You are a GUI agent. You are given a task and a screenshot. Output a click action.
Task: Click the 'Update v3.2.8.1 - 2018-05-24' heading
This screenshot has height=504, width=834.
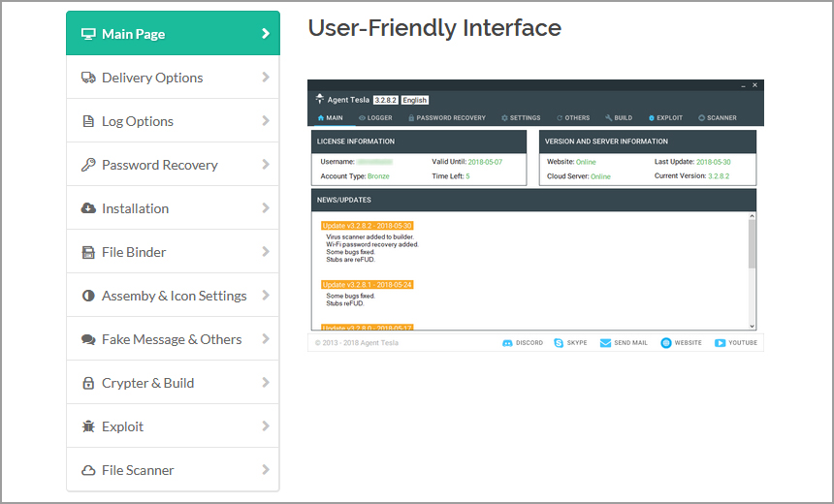[367, 285]
